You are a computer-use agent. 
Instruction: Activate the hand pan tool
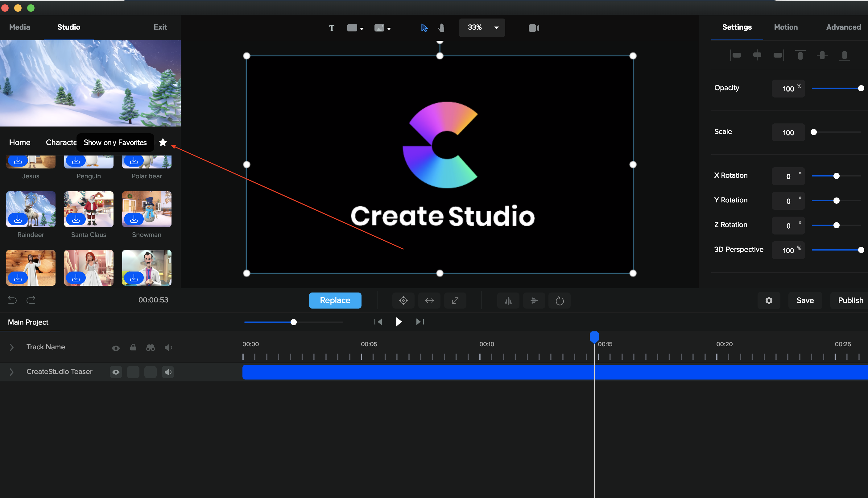[441, 28]
